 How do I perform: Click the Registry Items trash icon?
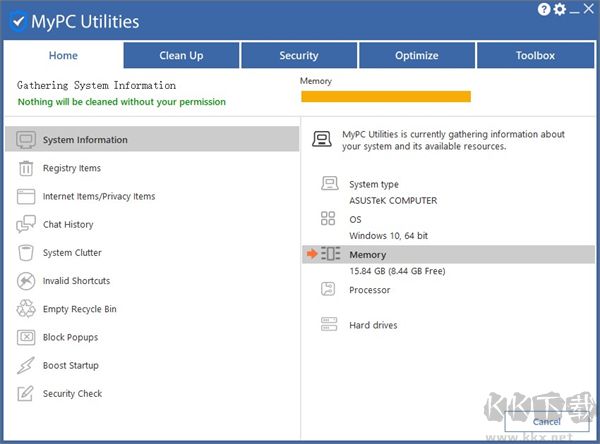pyautogui.click(x=26, y=168)
